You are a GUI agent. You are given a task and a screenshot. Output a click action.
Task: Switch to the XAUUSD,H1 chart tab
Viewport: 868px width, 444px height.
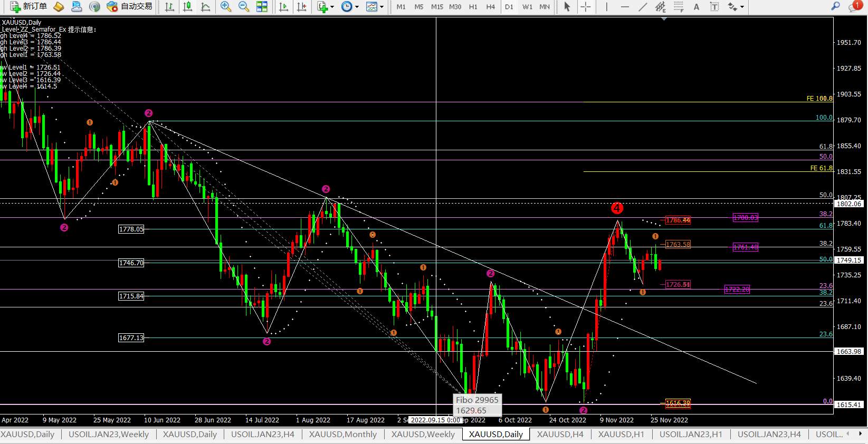(621, 435)
